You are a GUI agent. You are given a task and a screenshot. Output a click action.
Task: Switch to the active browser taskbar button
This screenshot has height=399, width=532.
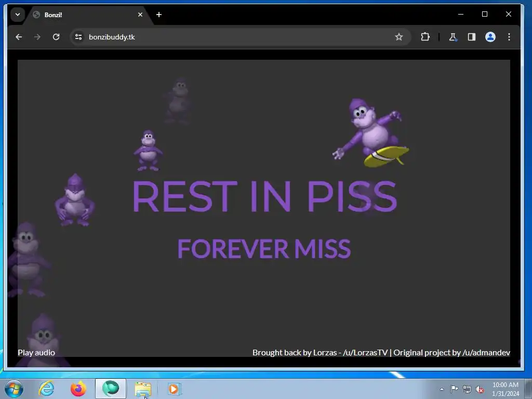click(111, 389)
